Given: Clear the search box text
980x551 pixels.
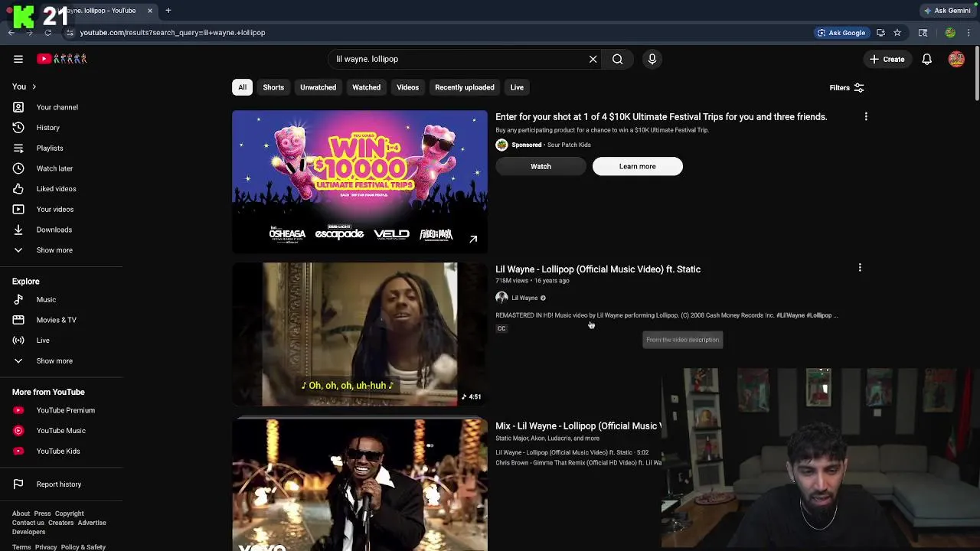Looking at the screenshot, I should [x=593, y=59].
